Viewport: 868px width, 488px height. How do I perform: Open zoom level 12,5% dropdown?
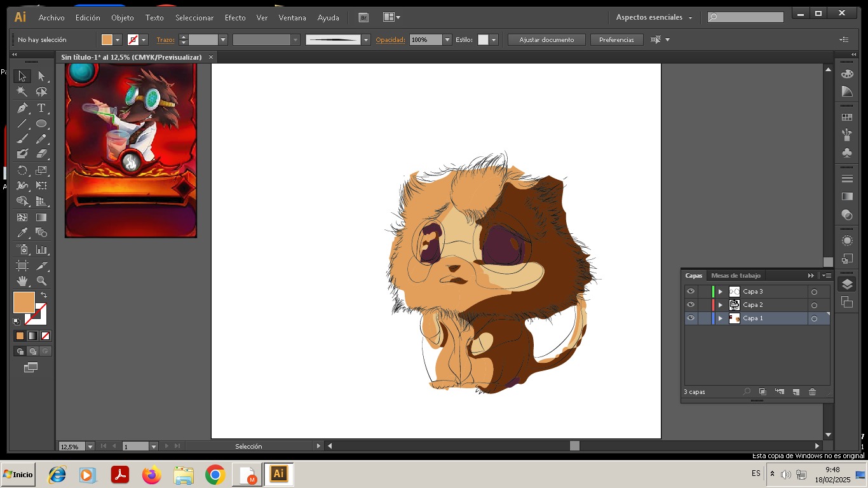tap(90, 447)
